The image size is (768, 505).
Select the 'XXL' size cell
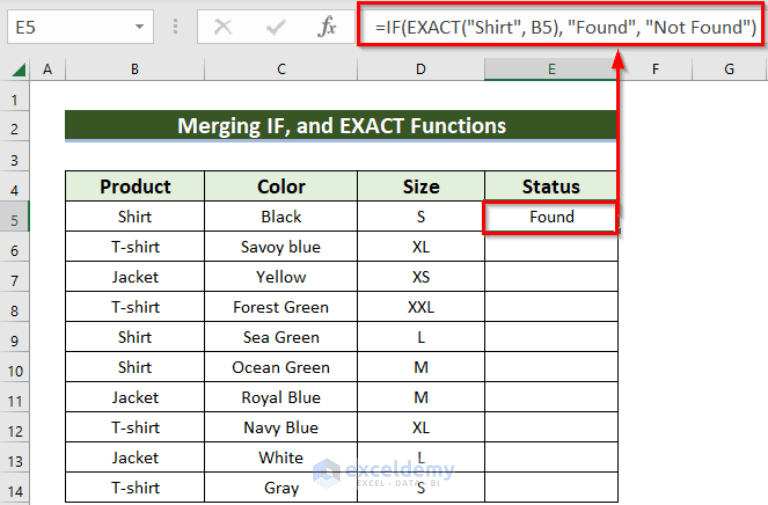pos(421,307)
